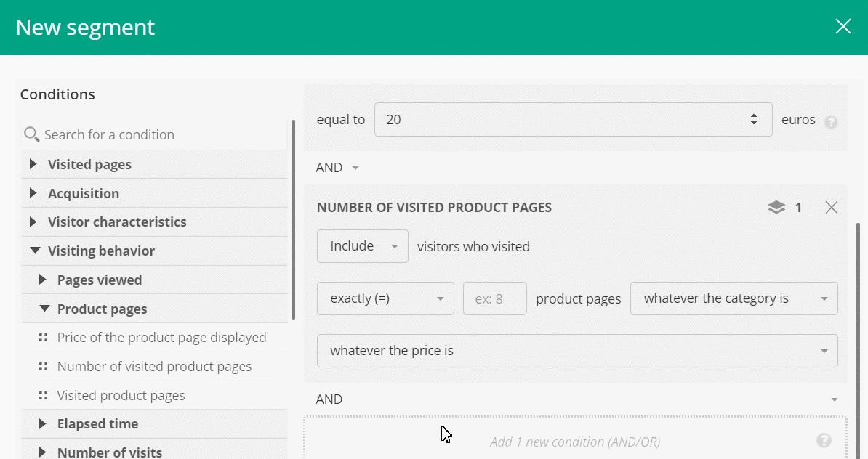The height and width of the screenshot is (459, 868).
Task: Click drag handle for Price of the product page displayed
Action: click(44, 338)
